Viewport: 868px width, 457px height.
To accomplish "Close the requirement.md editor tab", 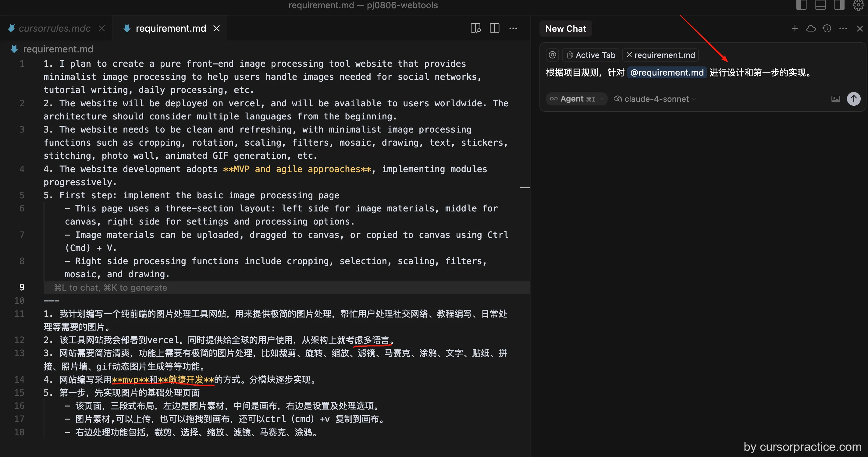I will (217, 28).
